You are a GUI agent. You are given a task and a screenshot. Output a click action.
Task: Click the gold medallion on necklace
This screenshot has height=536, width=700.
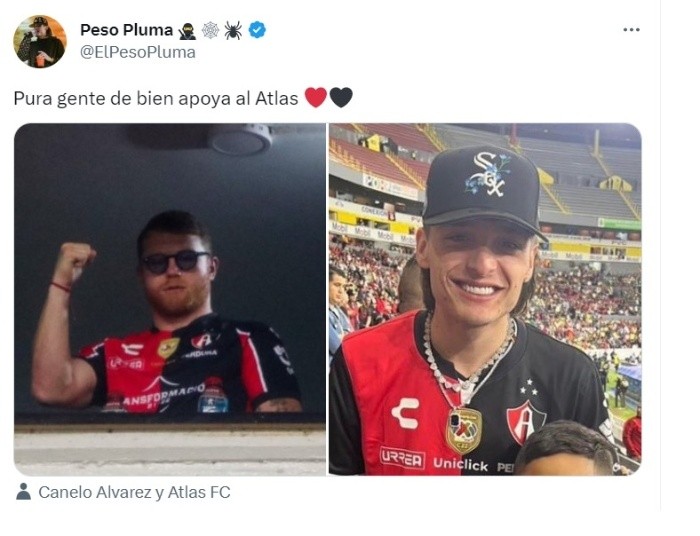pos(464,430)
